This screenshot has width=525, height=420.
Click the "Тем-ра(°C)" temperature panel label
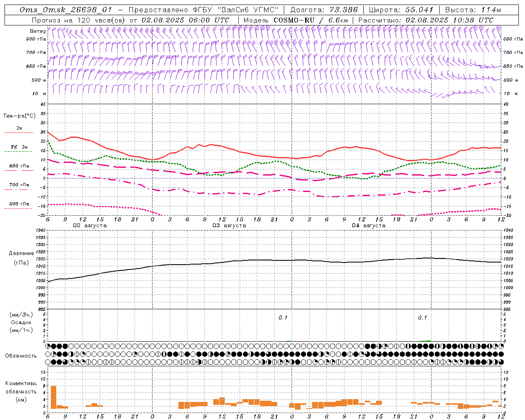tap(19, 116)
